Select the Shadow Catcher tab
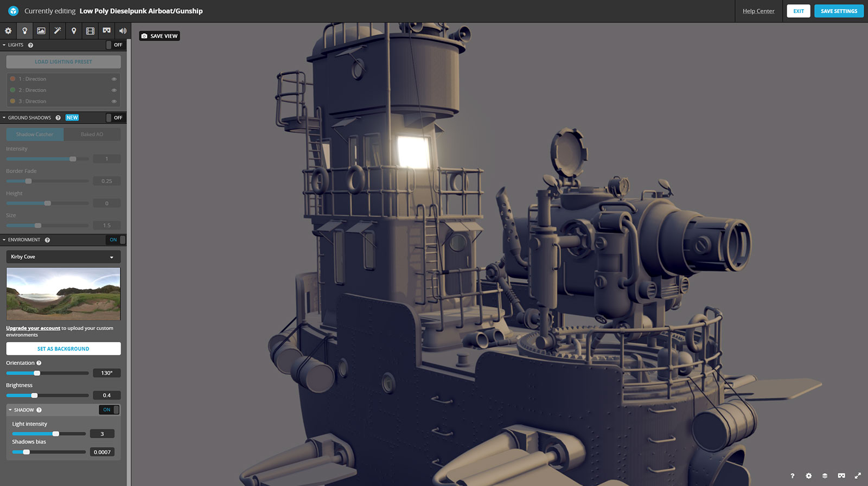 [35, 135]
